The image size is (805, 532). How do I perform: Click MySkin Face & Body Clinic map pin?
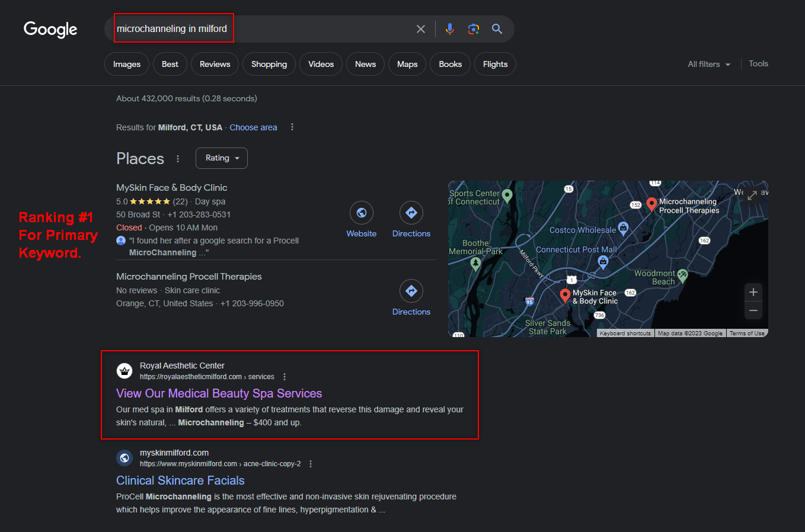pos(566,295)
